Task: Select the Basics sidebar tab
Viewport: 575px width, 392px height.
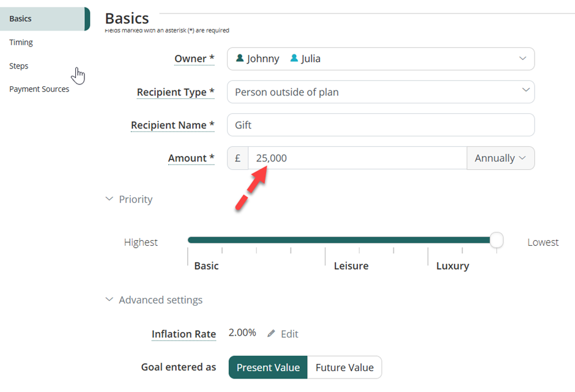Action: pos(21,19)
